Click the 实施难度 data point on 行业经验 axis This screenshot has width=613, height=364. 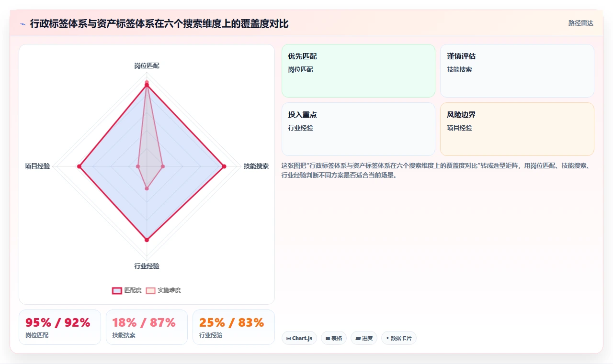(x=147, y=188)
